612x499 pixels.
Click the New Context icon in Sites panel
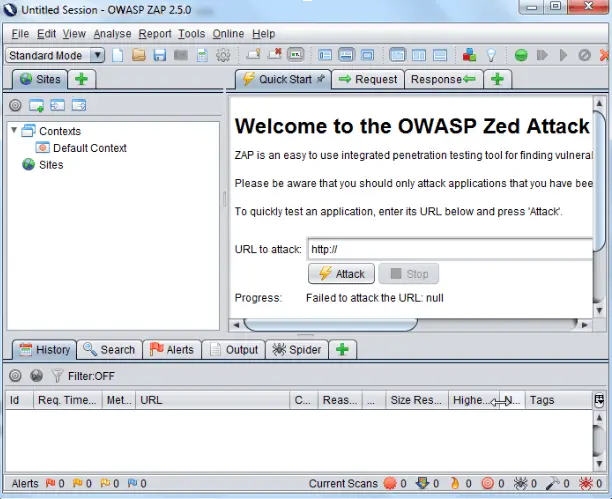point(36,105)
